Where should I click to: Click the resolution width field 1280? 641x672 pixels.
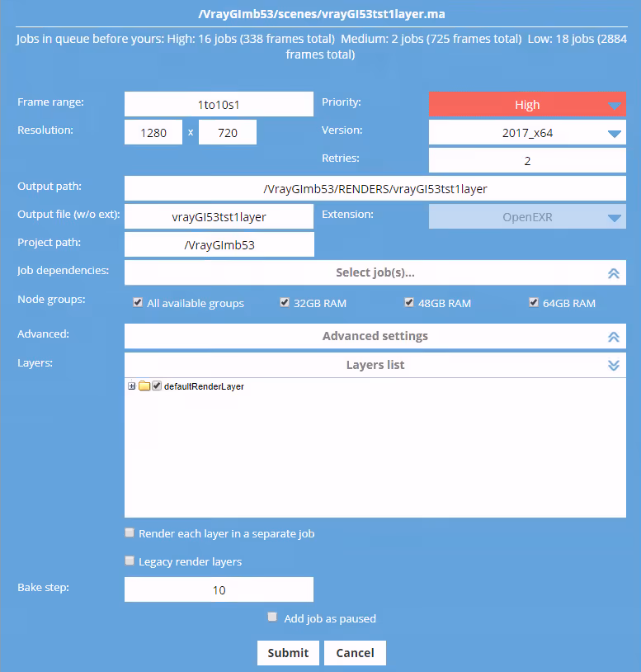(x=153, y=132)
